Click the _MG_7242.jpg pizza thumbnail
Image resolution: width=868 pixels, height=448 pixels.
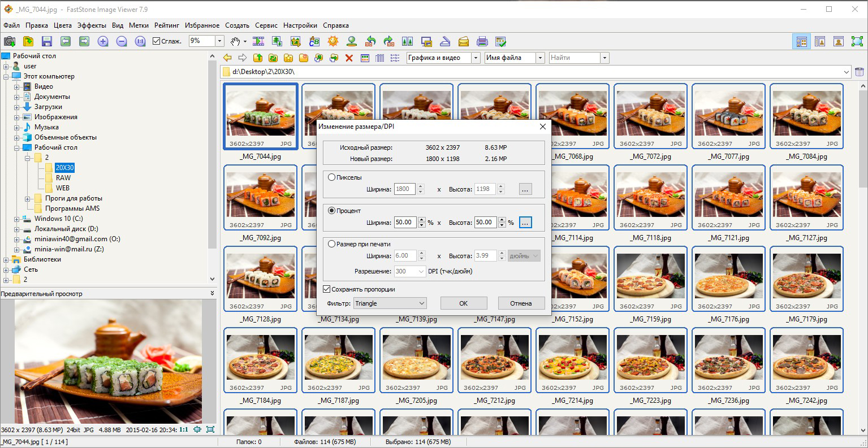(807, 362)
